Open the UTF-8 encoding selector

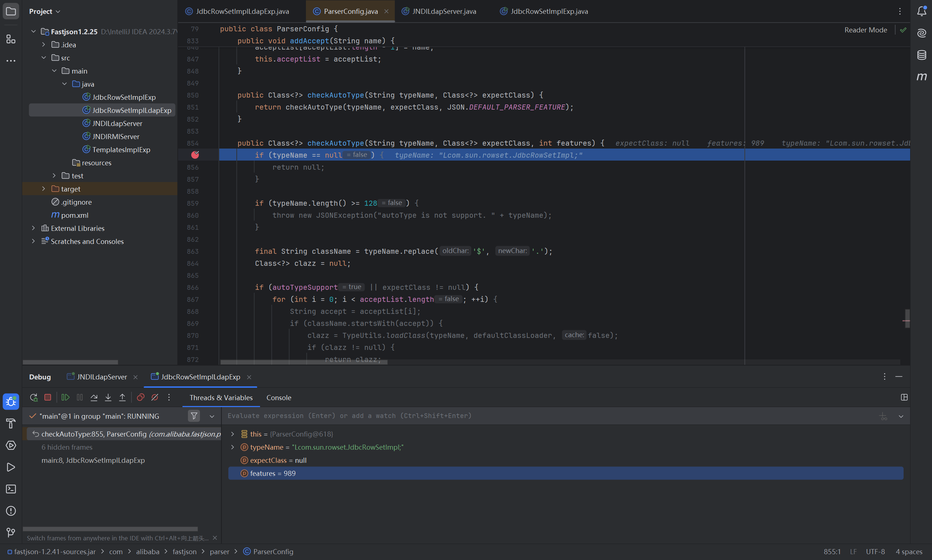tap(875, 552)
